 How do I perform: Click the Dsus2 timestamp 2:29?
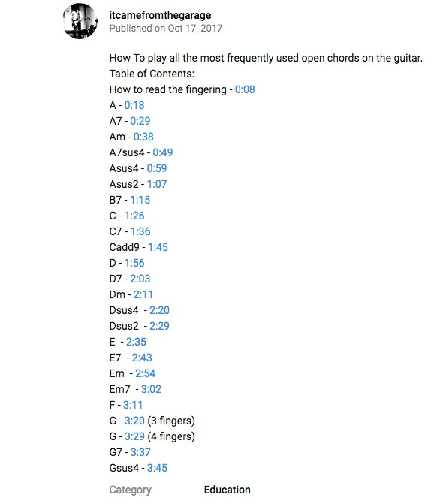(x=159, y=326)
